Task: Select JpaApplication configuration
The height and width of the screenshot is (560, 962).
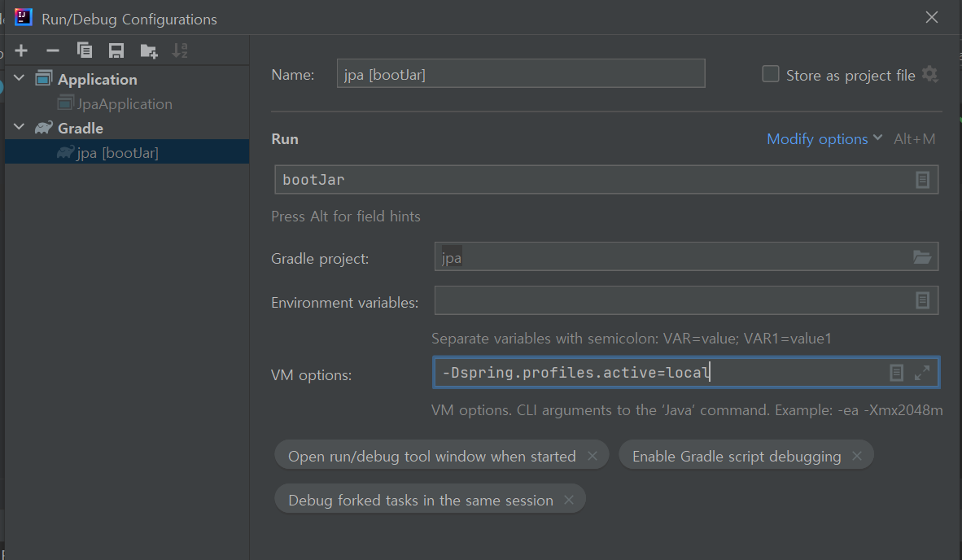Action: tap(127, 103)
